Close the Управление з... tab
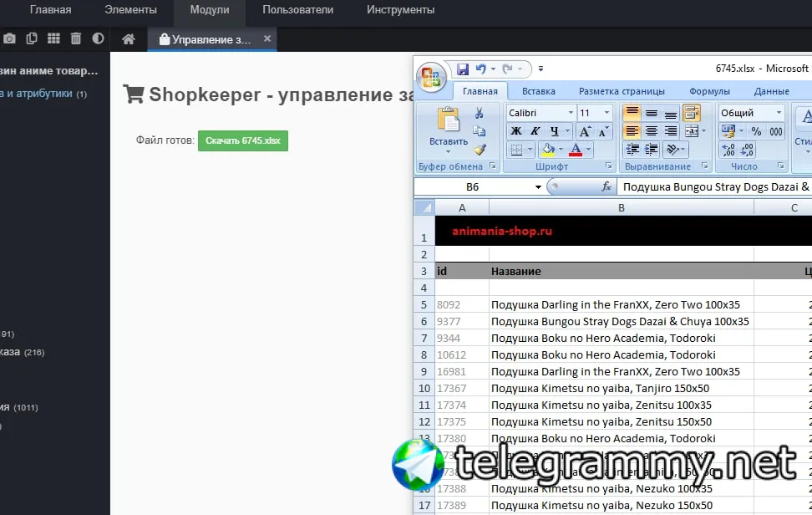Image resolution: width=812 pixels, height=515 pixels. coord(267,38)
